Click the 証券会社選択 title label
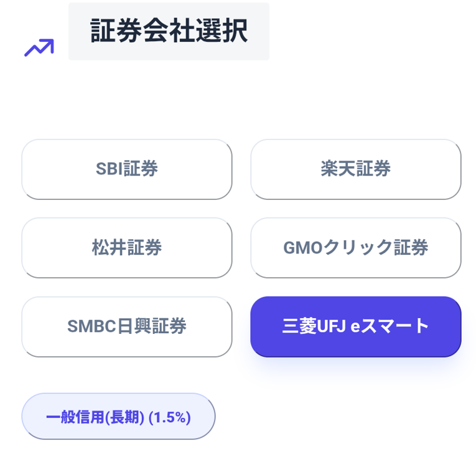The width and height of the screenshot is (476, 454). point(169,32)
